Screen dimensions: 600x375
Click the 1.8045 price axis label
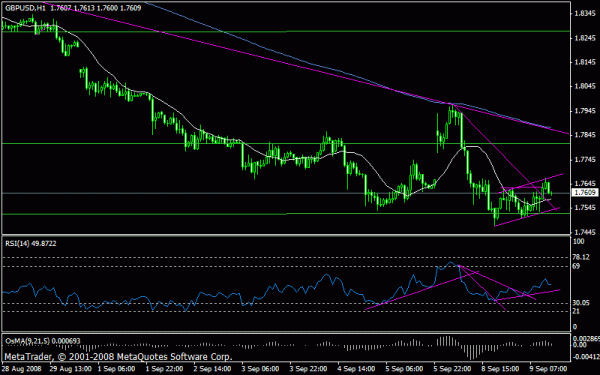585,86
